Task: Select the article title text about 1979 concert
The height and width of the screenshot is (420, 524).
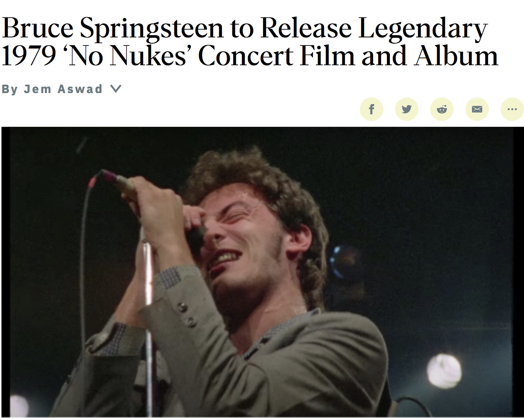Action: click(x=250, y=42)
